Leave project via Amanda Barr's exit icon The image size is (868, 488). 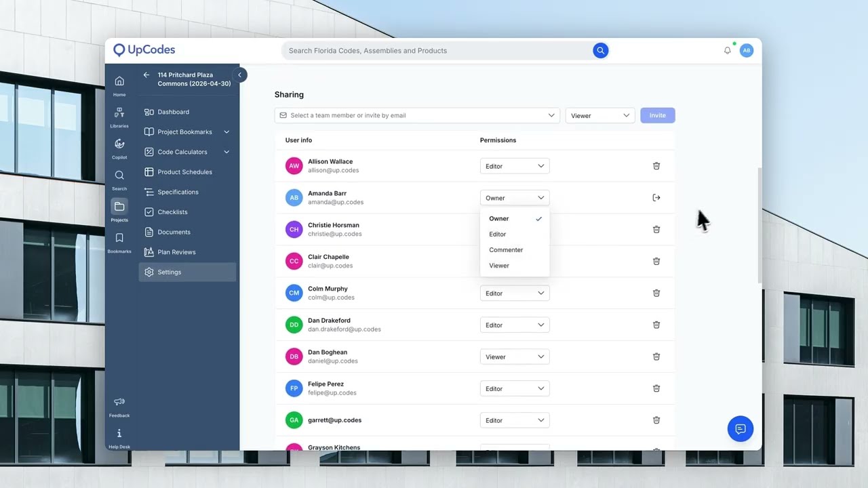[x=656, y=198]
